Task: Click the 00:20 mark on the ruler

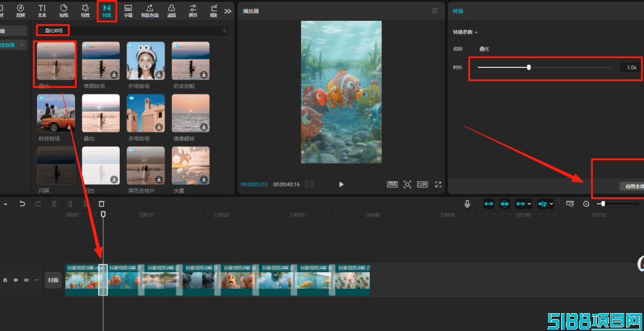Action: pos(222,215)
